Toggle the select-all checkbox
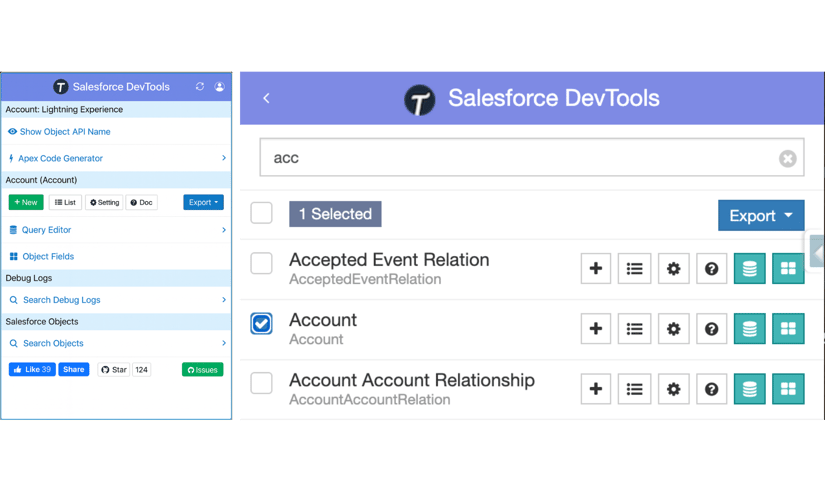Screen dimensions: 825x492 click(x=261, y=213)
